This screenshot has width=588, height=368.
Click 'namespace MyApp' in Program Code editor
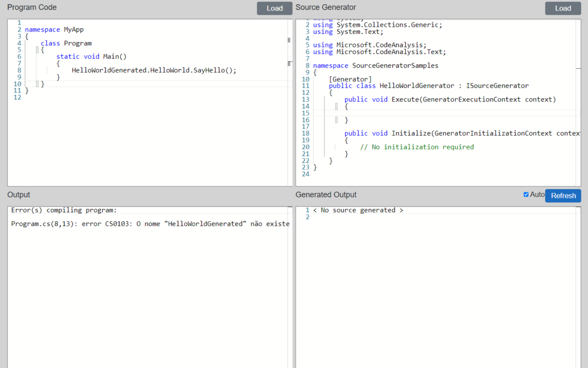coord(54,30)
